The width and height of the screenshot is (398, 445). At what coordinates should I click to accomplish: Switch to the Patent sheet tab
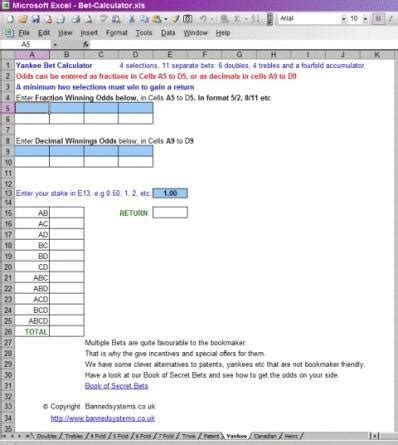click(x=211, y=436)
